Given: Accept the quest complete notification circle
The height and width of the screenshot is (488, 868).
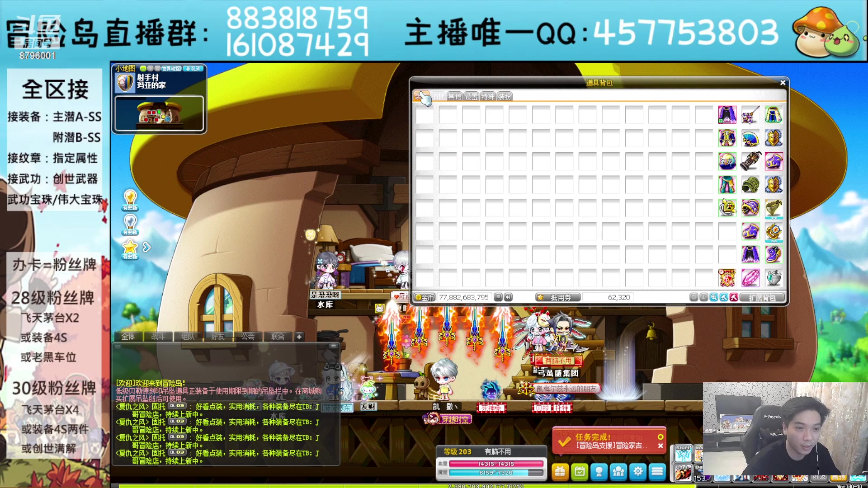Looking at the screenshot, I should click(x=660, y=437).
